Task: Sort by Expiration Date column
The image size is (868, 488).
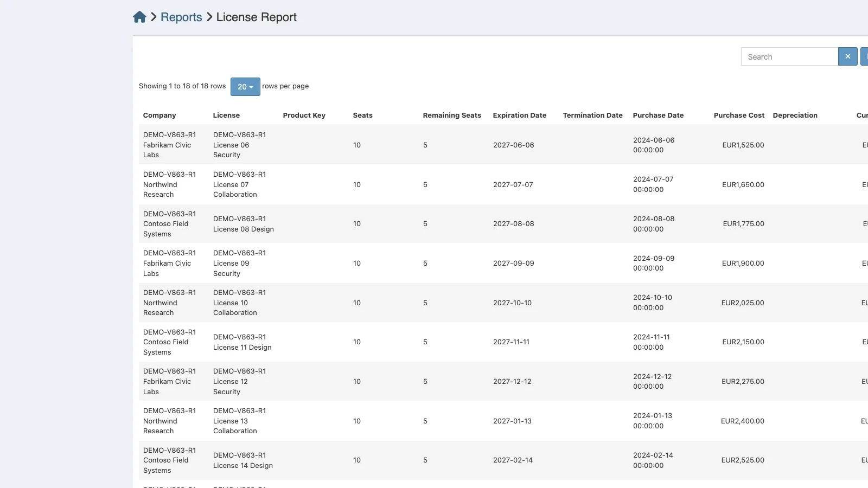Action: pyautogui.click(x=520, y=115)
